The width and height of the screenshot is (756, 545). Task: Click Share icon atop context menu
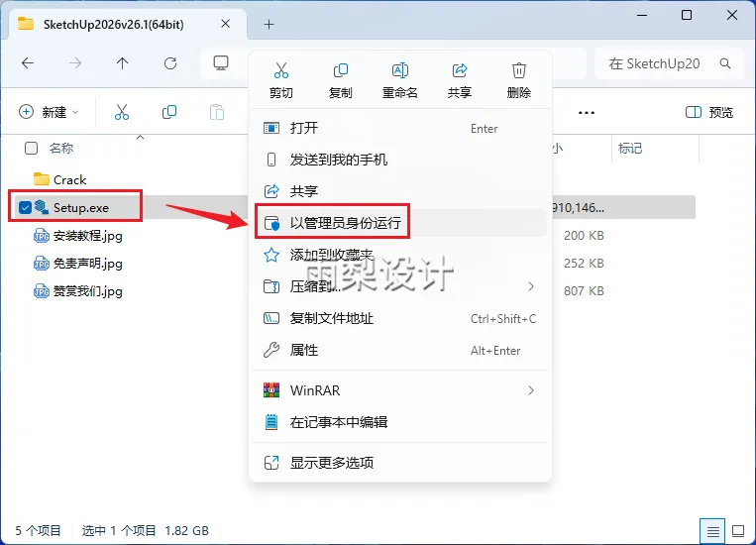click(460, 71)
